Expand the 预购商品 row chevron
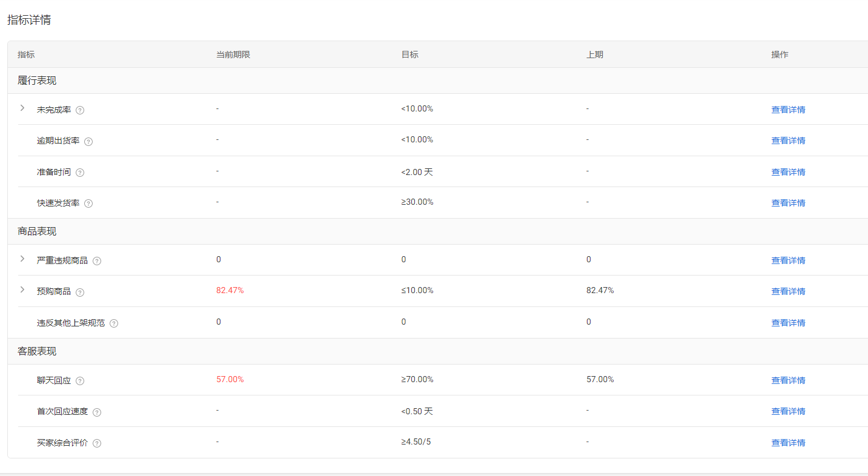 pos(22,289)
